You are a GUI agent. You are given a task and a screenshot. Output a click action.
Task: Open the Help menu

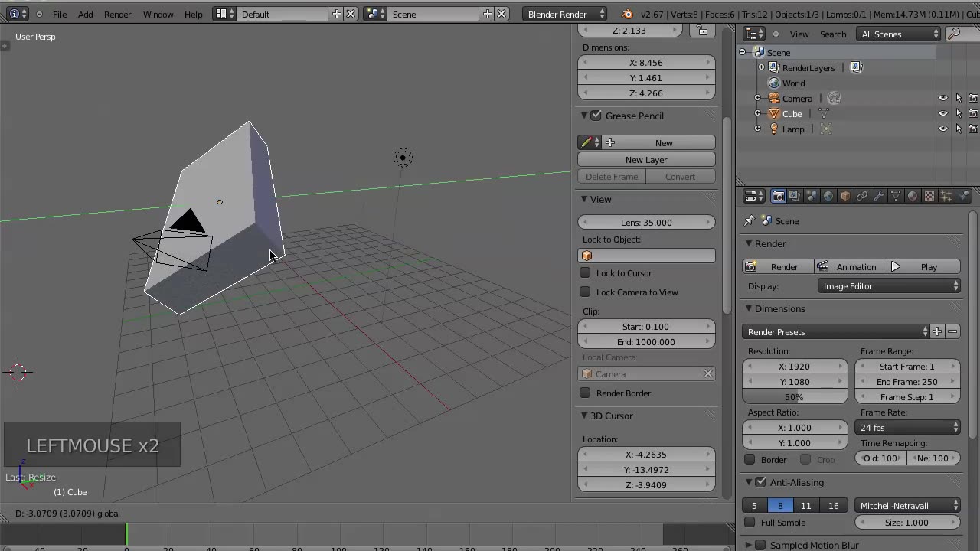coord(193,14)
